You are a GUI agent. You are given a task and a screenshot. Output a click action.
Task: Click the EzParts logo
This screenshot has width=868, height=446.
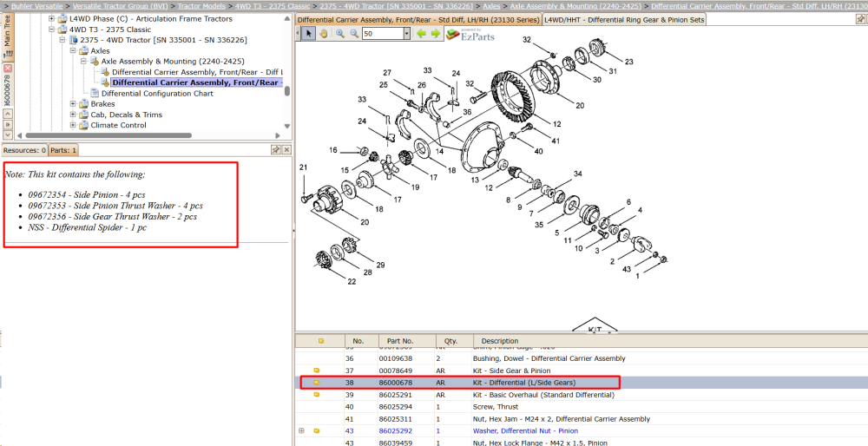point(470,35)
